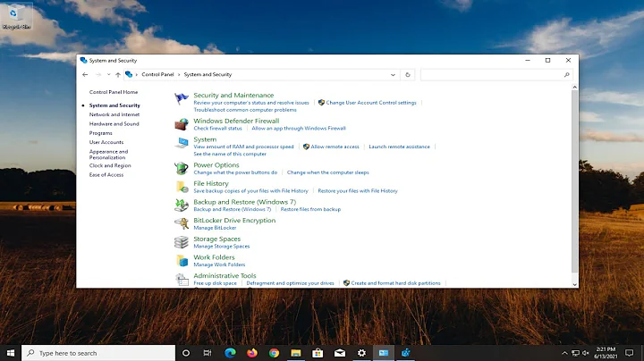Refresh the Control Panel view

(408, 75)
